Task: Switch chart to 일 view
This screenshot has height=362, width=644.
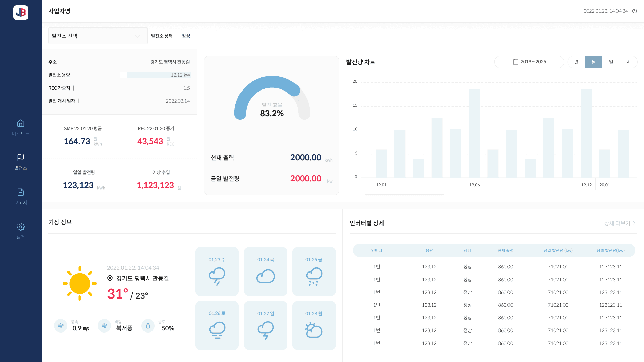Action: click(x=611, y=62)
